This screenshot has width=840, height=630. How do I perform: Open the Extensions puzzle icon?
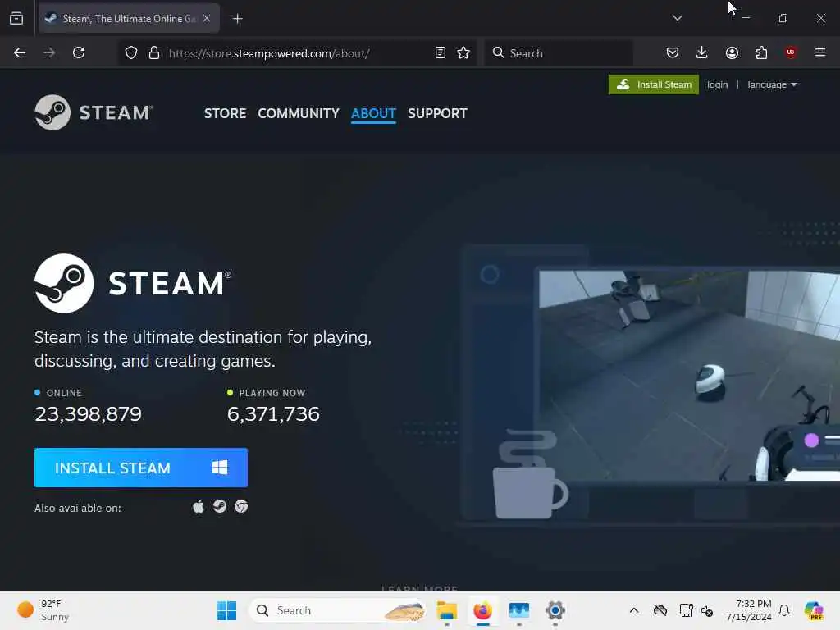pyautogui.click(x=761, y=52)
